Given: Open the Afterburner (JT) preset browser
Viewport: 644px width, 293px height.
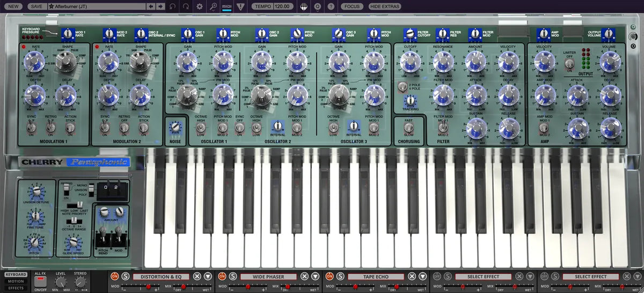Looking at the screenshot, I should pos(97,6).
